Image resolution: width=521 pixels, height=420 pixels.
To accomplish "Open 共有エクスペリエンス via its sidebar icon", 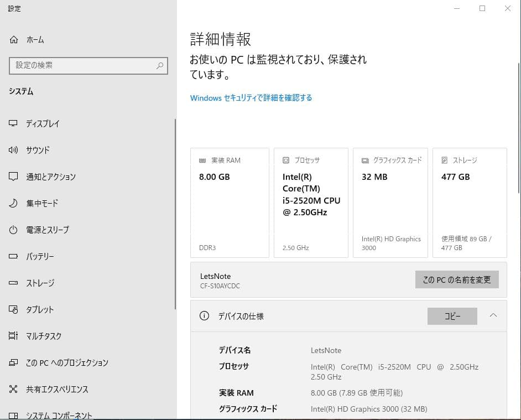I will coord(13,389).
